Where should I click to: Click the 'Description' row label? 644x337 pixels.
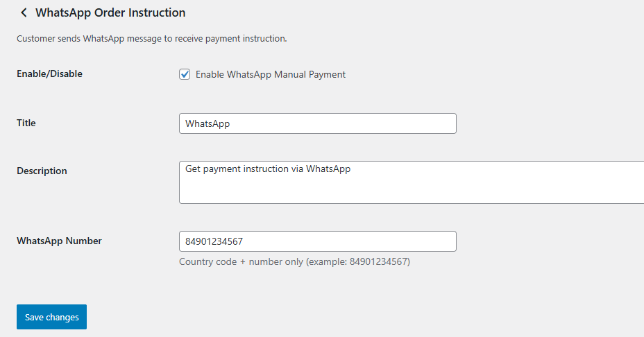tap(42, 171)
